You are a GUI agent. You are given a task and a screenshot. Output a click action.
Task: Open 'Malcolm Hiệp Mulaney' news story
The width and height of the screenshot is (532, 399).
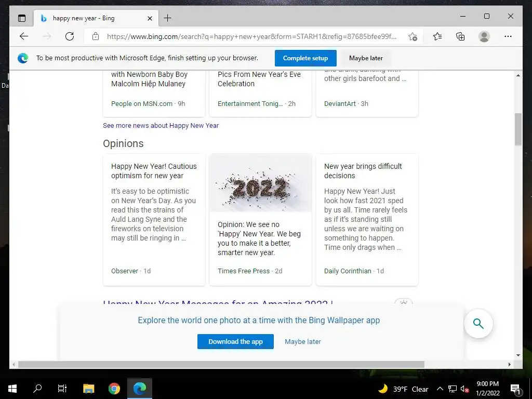point(149,79)
